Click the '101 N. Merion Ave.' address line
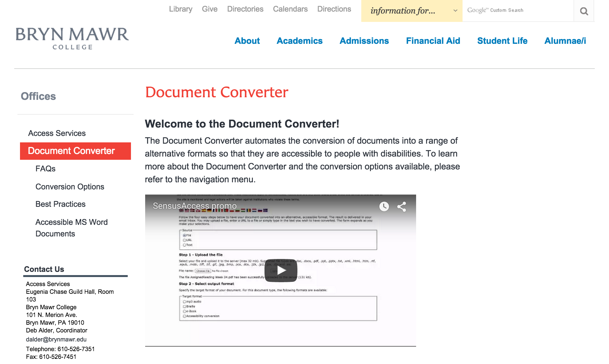The height and width of the screenshot is (364, 609). [x=51, y=315]
